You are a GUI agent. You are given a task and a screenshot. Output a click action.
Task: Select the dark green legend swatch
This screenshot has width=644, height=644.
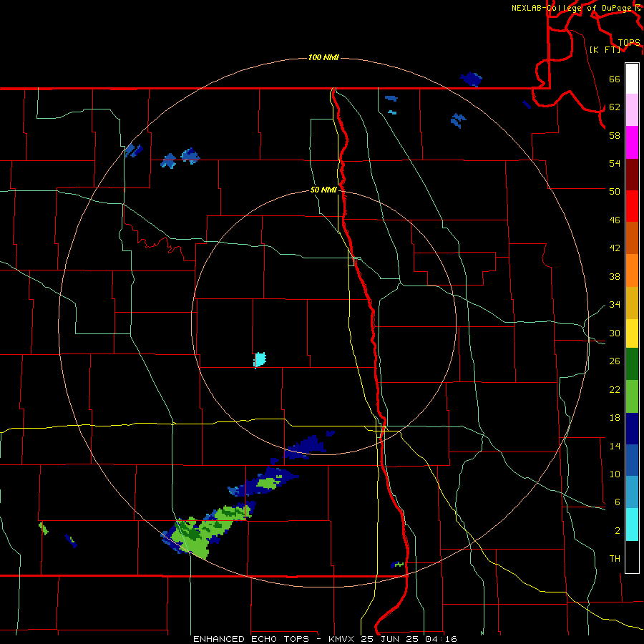click(x=632, y=364)
